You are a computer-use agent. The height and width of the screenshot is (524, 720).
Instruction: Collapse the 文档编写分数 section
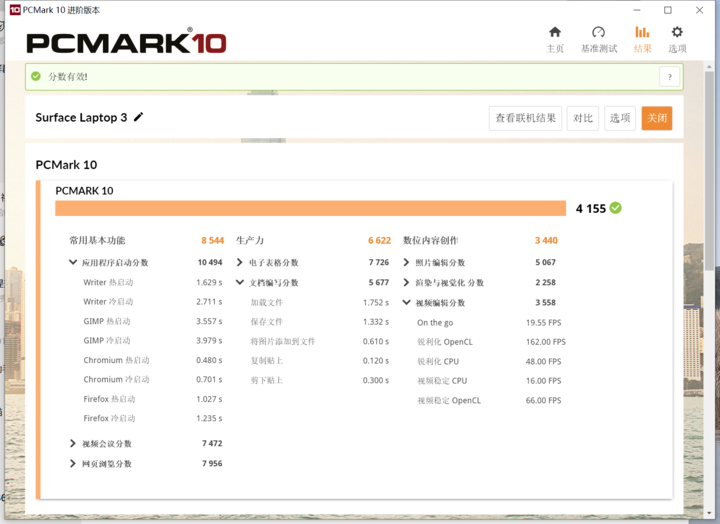(x=240, y=282)
